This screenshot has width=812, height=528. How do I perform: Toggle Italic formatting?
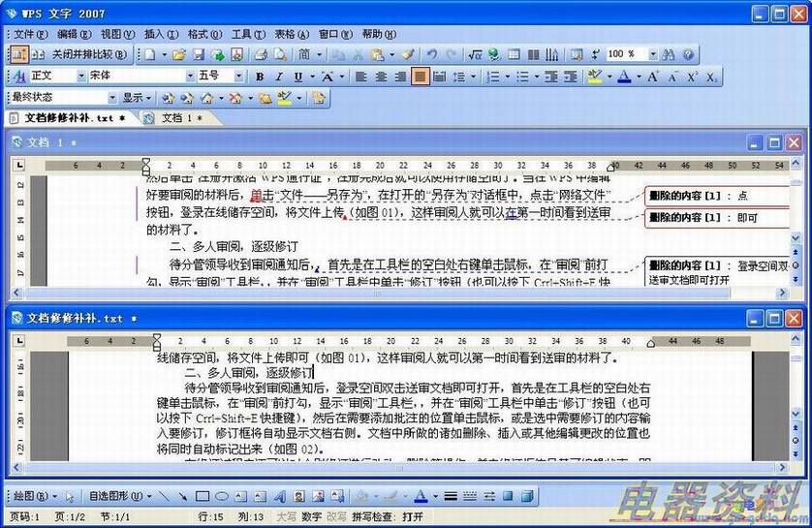coord(279,77)
